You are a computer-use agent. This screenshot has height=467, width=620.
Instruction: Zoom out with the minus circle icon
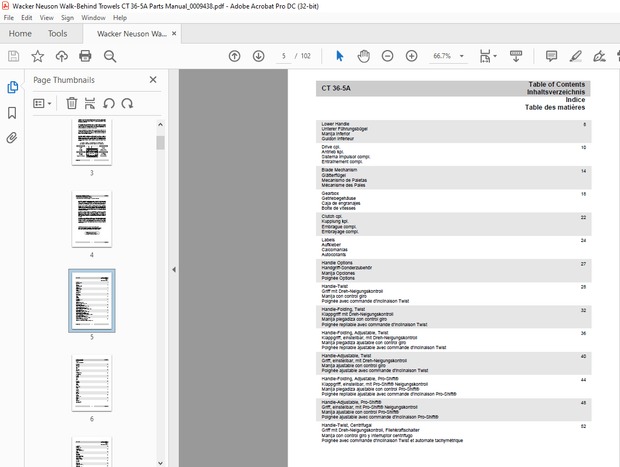(388, 56)
